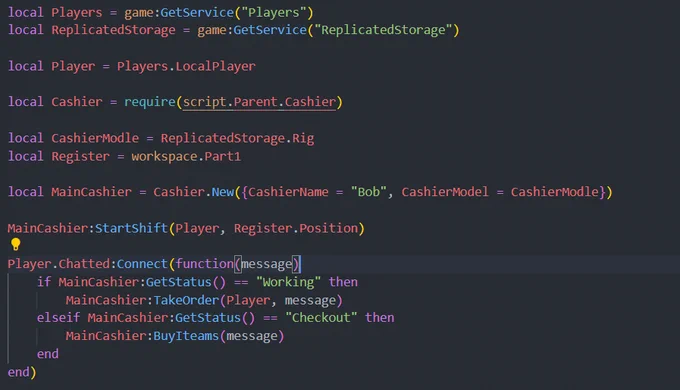Screen dimensions: 680x390
Task: Click "GetStatus" on the elseif line
Action: tap(208, 318)
